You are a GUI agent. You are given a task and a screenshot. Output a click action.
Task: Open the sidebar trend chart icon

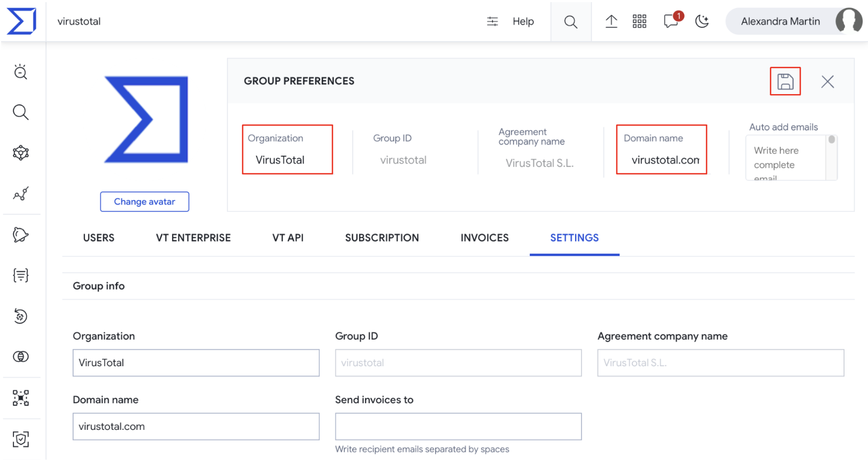[21, 194]
